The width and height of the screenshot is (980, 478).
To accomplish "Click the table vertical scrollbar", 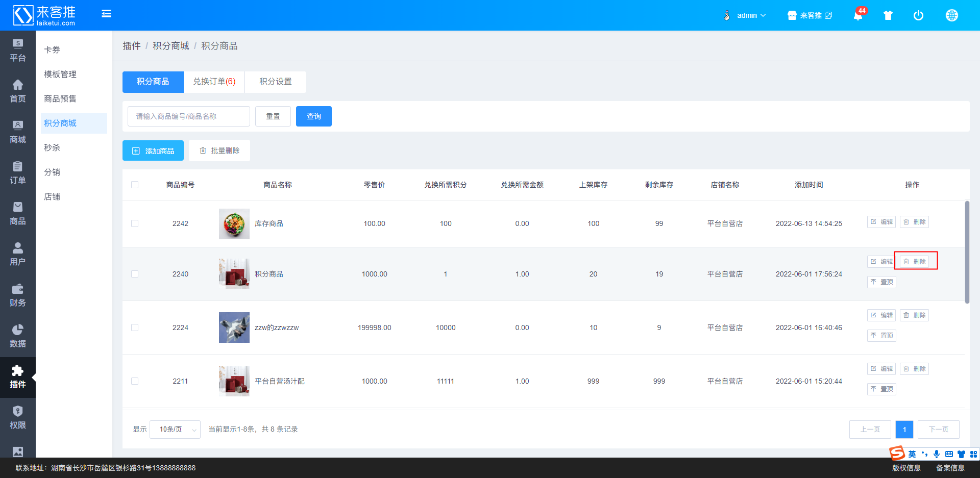I will click(x=967, y=252).
